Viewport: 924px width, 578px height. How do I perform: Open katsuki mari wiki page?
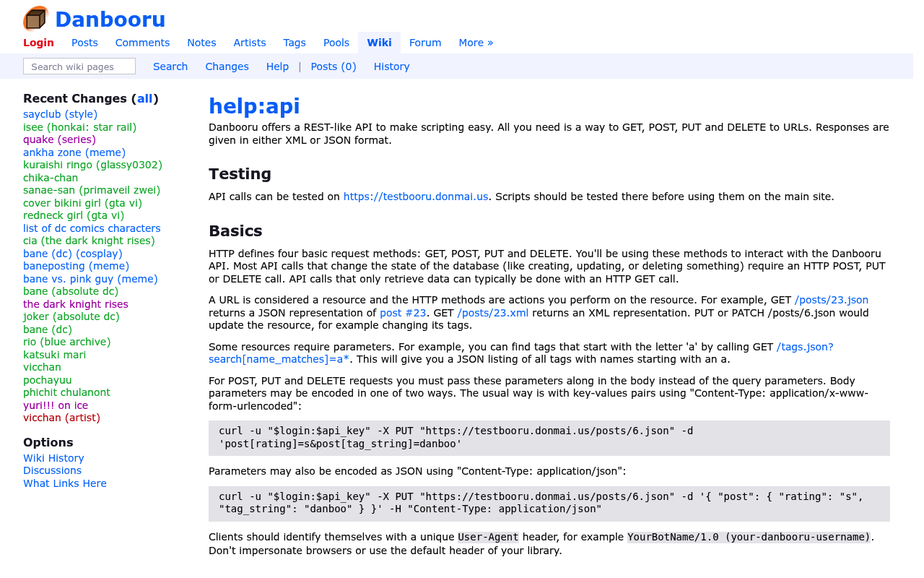[54, 355]
